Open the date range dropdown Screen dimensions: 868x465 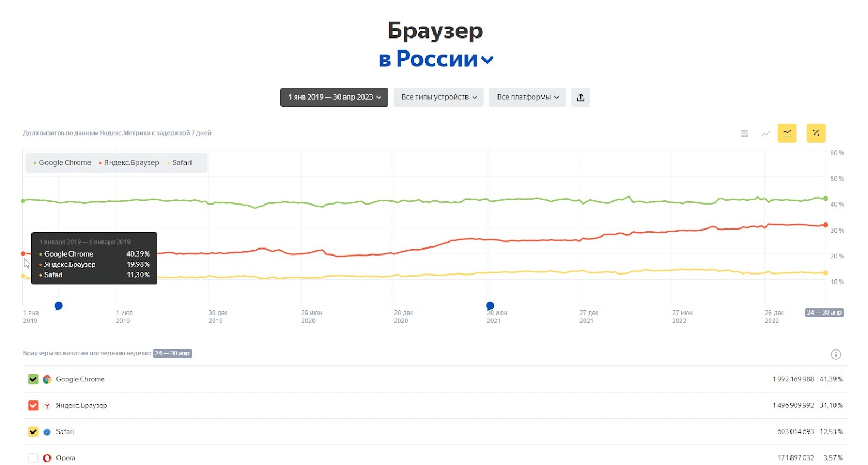pos(334,98)
